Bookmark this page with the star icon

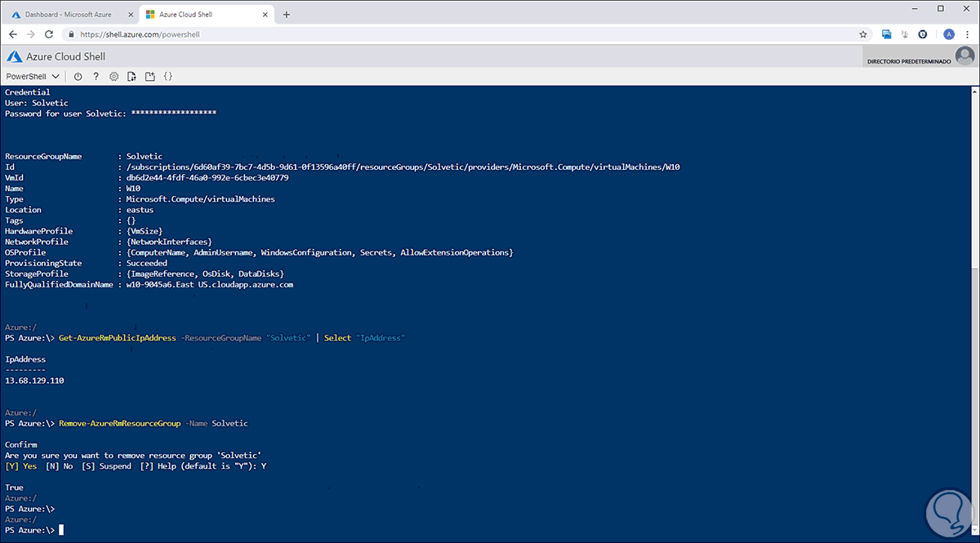[863, 34]
